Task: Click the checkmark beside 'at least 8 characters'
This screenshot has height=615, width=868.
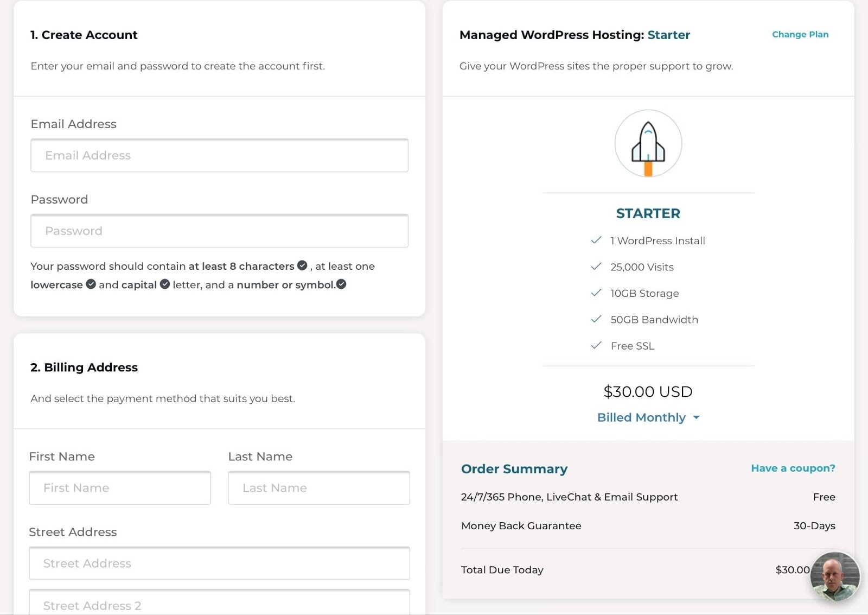Action: click(x=302, y=265)
